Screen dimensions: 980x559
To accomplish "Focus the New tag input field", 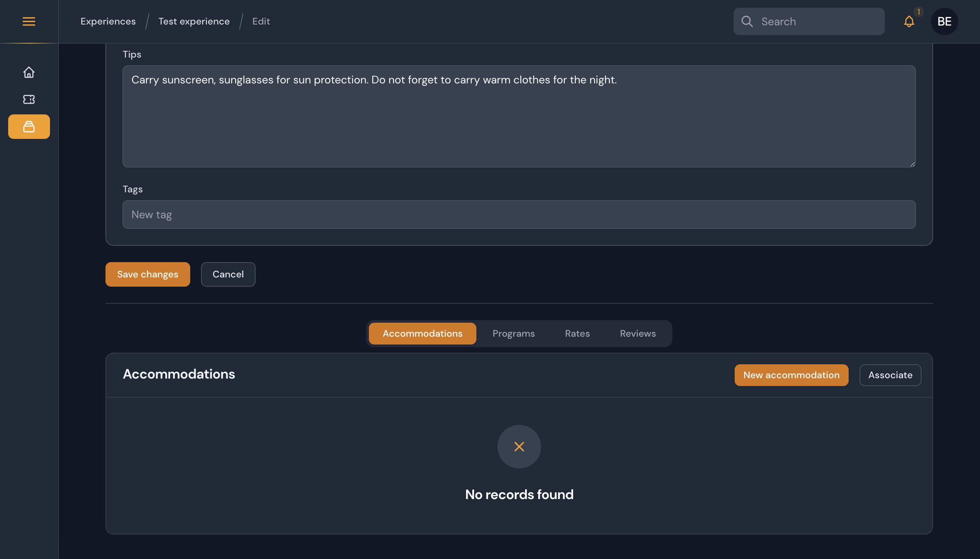I will (x=519, y=214).
